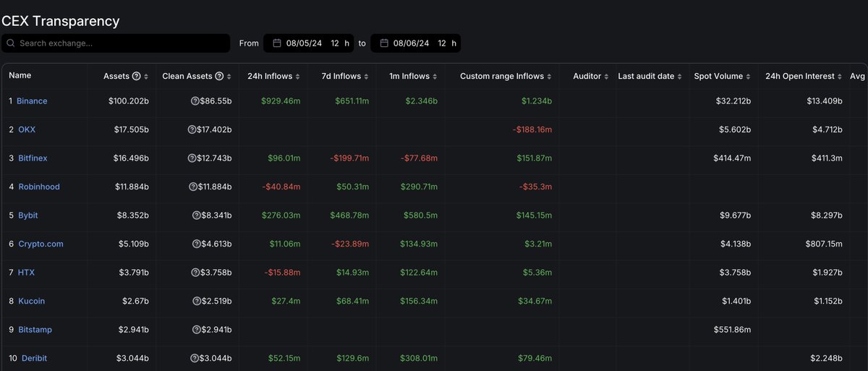Open the Robinhood exchange link
This screenshot has height=371, width=868.
pyautogui.click(x=39, y=187)
